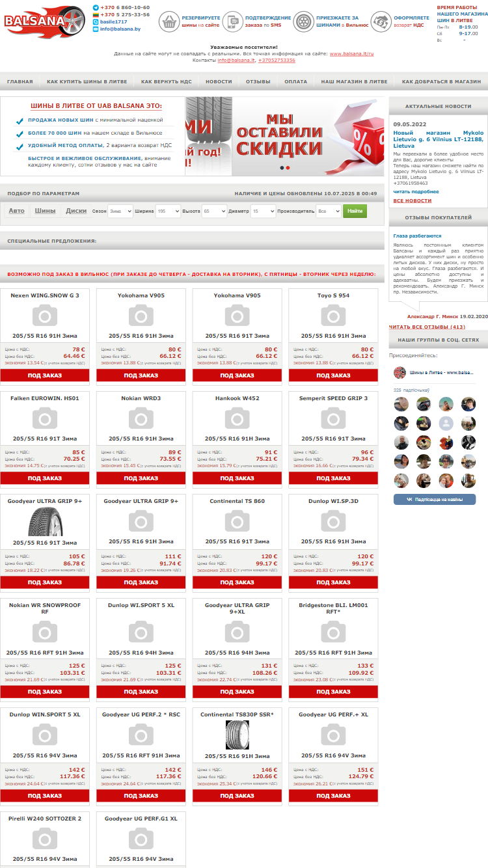Click the Telegram icon beside +370 6 860-10-60
The width and height of the screenshot is (488, 868).
(96, 8)
